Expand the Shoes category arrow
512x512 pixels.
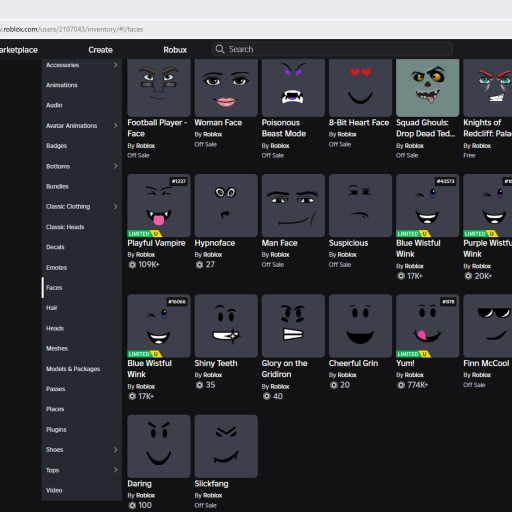(115, 449)
